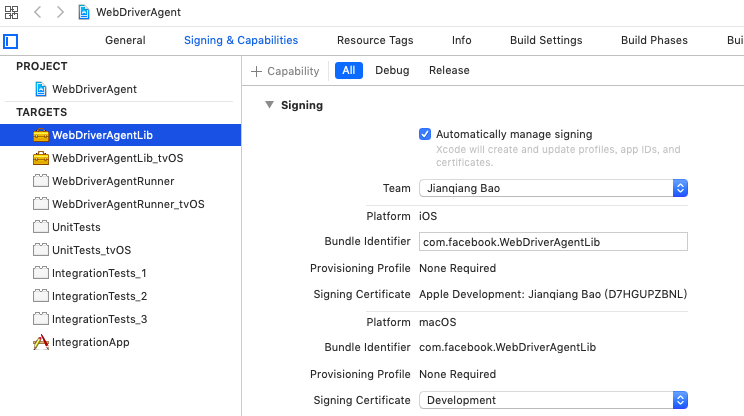Click the WebDriverAgentRunner target icon
This screenshot has width=744, height=416.
click(41, 181)
